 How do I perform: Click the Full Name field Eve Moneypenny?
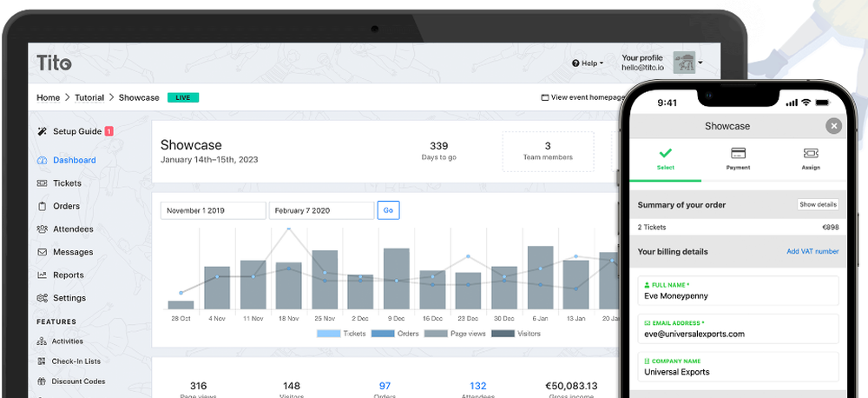738,291
